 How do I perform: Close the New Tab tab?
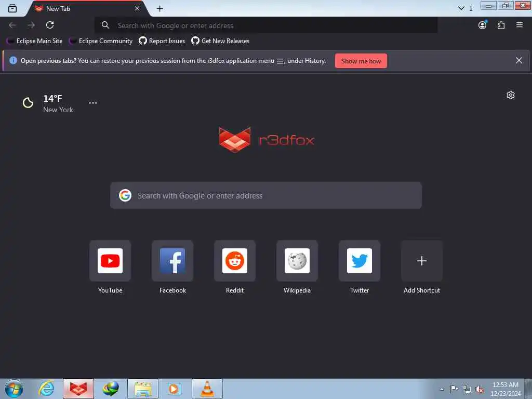pyautogui.click(x=137, y=8)
